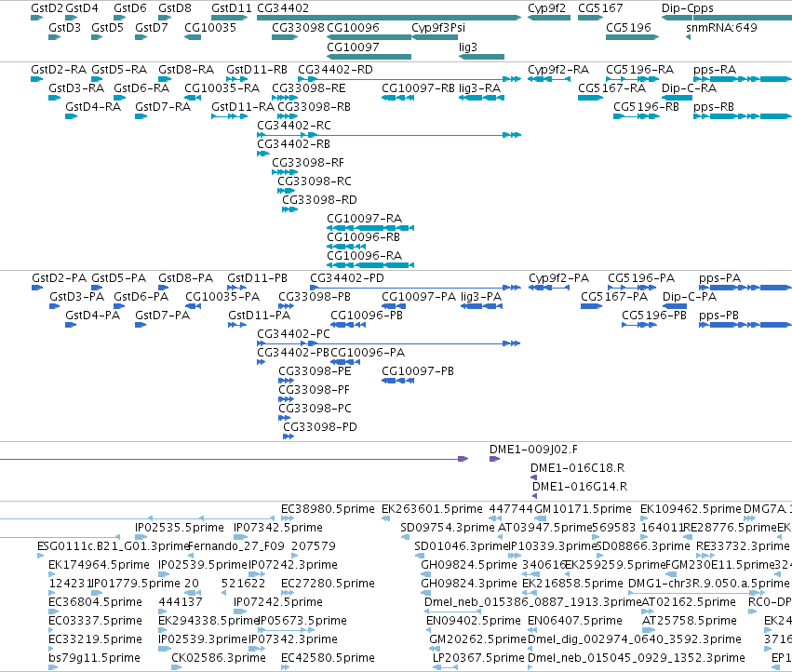792x672 pixels.
Task: Select protein Cyp9f2-PA
Action: [x=558, y=278]
